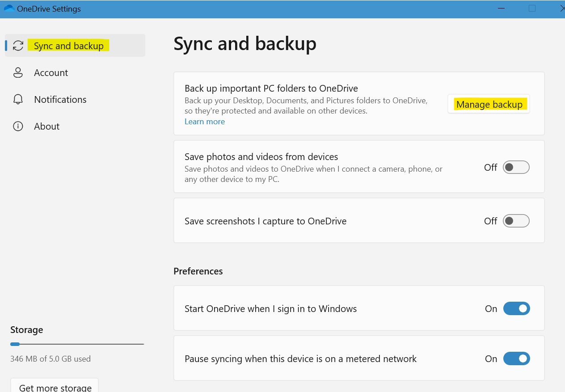Toggle Pause syncing on metered network switch

[516, 358]
